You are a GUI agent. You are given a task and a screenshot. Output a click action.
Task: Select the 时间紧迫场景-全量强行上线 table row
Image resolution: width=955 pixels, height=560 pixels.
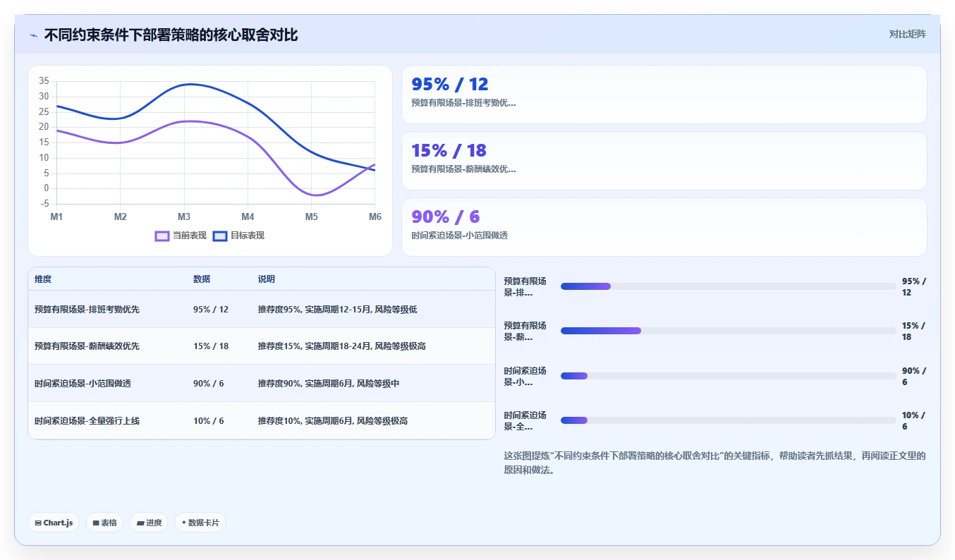262,420
